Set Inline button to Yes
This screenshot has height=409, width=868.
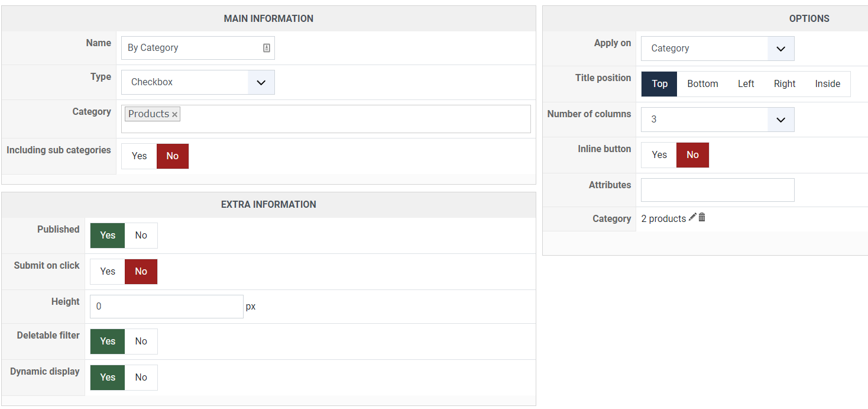[659, 155]
